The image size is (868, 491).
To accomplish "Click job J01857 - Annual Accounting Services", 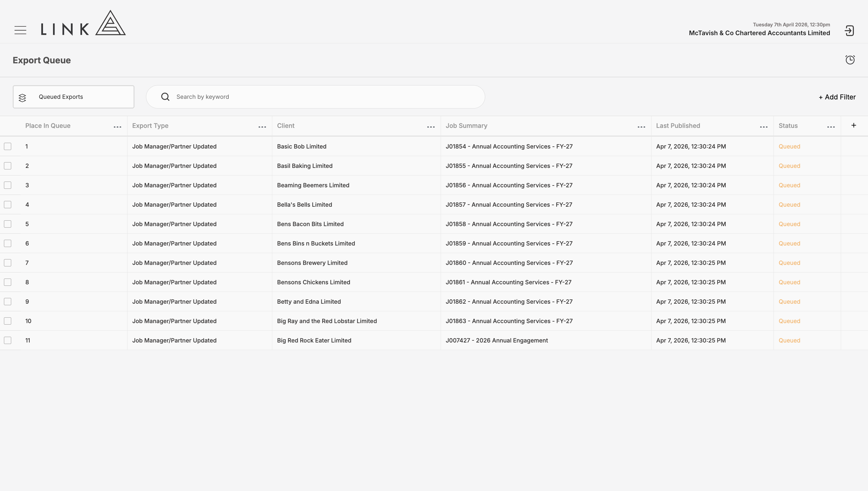I will (x=509, y=205).
